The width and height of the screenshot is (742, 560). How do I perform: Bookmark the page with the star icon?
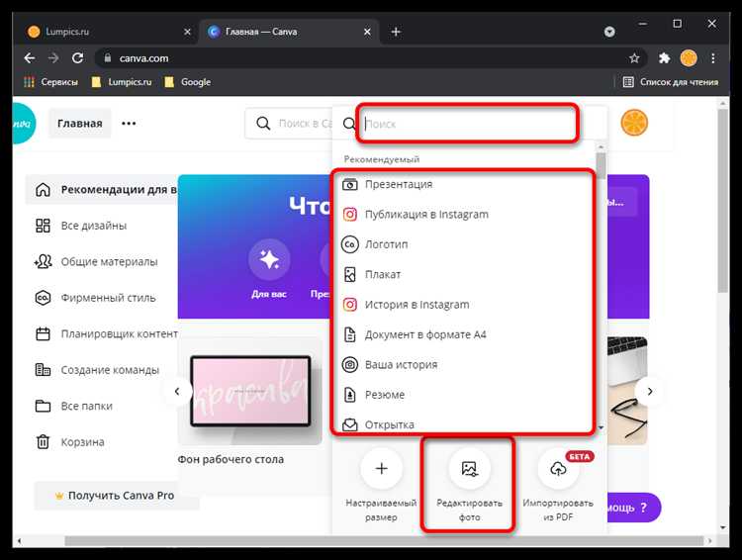click(x=634, y=58)
